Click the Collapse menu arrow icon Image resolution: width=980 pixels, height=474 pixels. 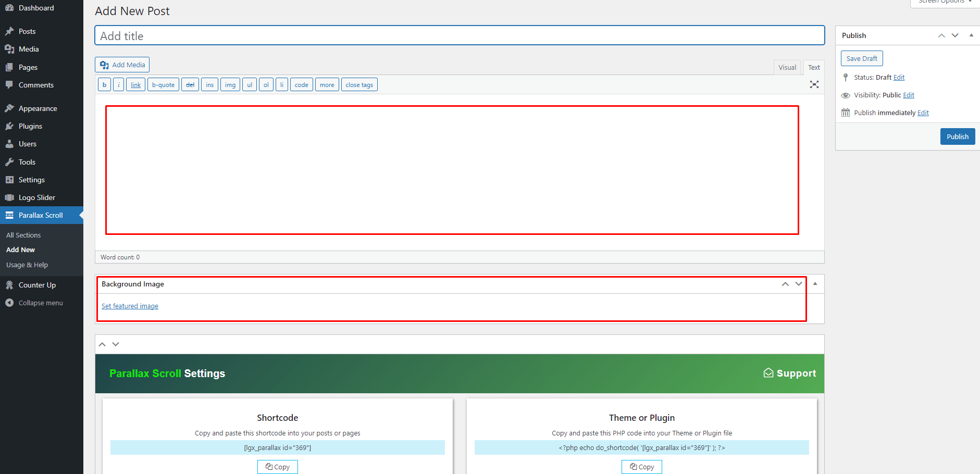click(x=9, y=303)
